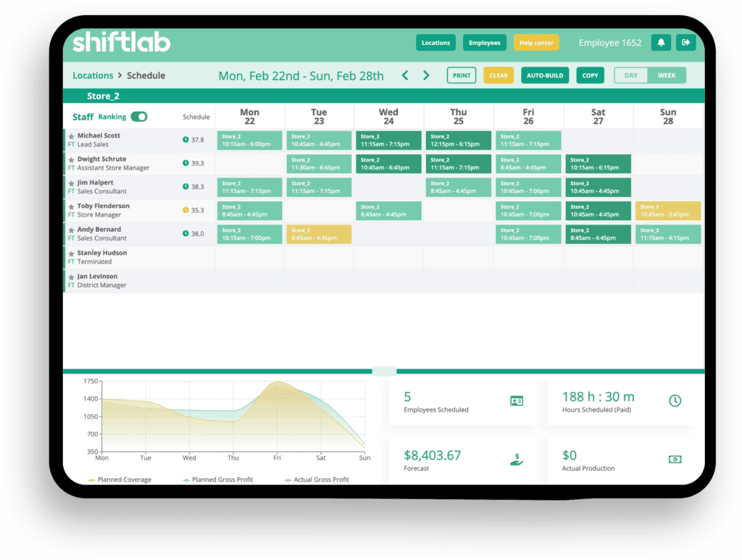Click the CLEAR button
This screenshot has width=742, height=560.
click(499, 75)
